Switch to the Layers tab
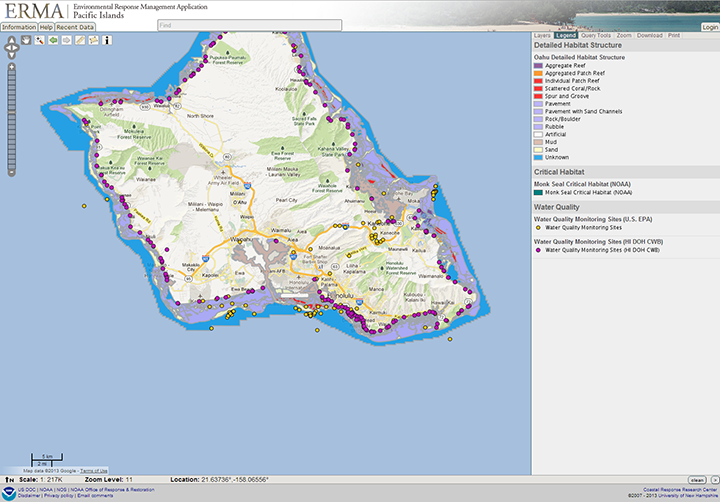 [x=542, y=35]
